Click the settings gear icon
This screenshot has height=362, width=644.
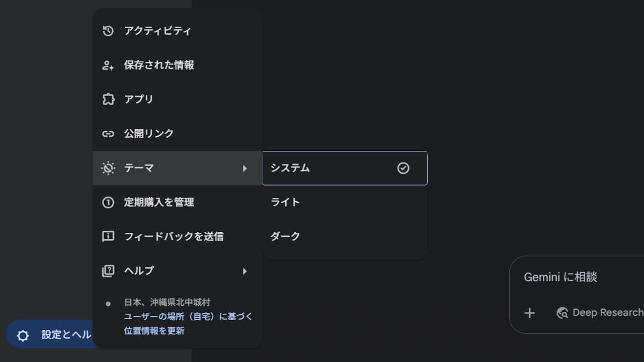tap(23, 335)
